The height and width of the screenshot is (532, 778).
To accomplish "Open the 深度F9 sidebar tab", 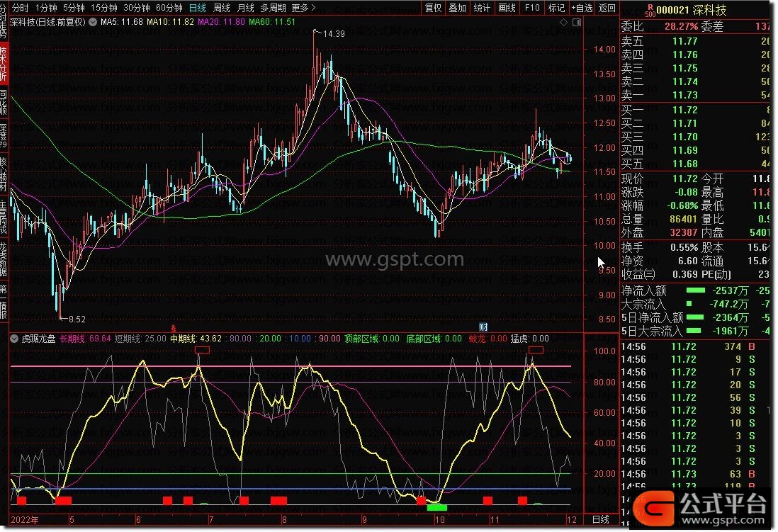I will pyautogui.click(x=4, y=136).
